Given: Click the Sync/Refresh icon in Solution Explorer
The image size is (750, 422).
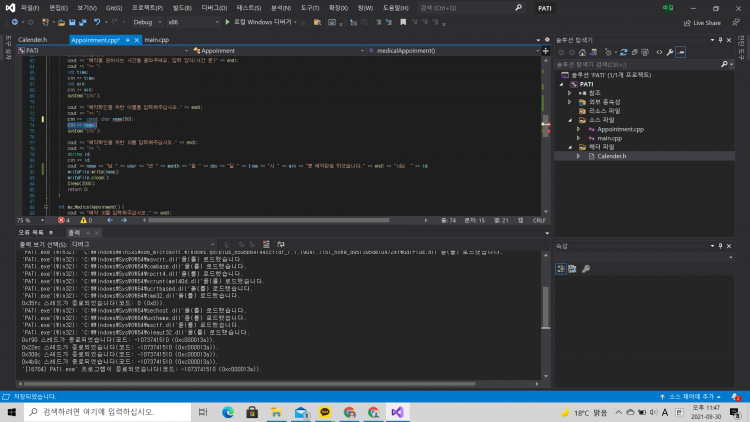Looking at the screenshot, I should (x=624, y=52).
